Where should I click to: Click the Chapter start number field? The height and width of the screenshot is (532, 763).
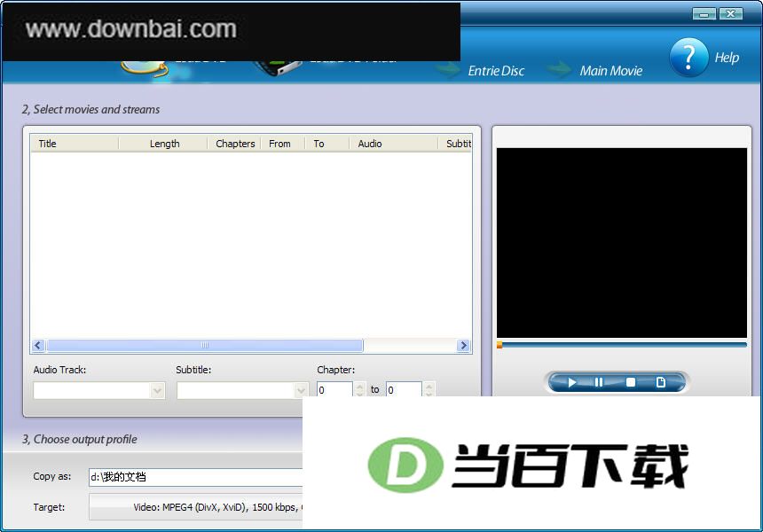pyautogui.click(x=334, y=389)
